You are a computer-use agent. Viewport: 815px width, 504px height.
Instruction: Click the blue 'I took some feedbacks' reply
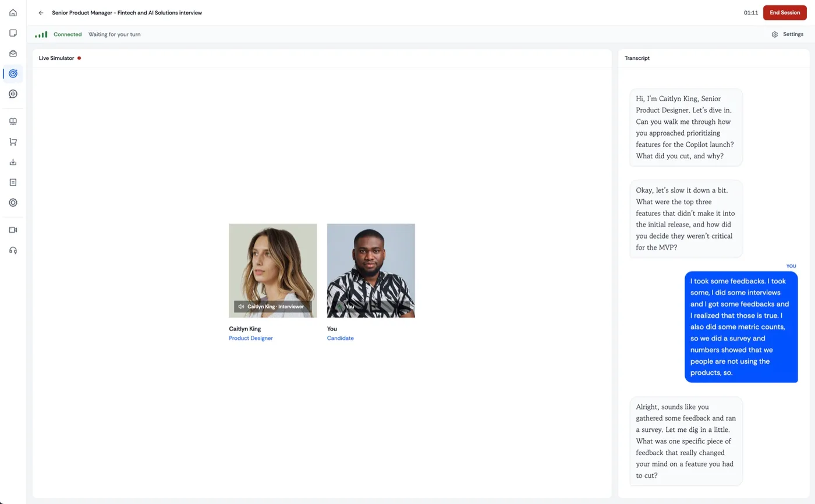point(741,327)
